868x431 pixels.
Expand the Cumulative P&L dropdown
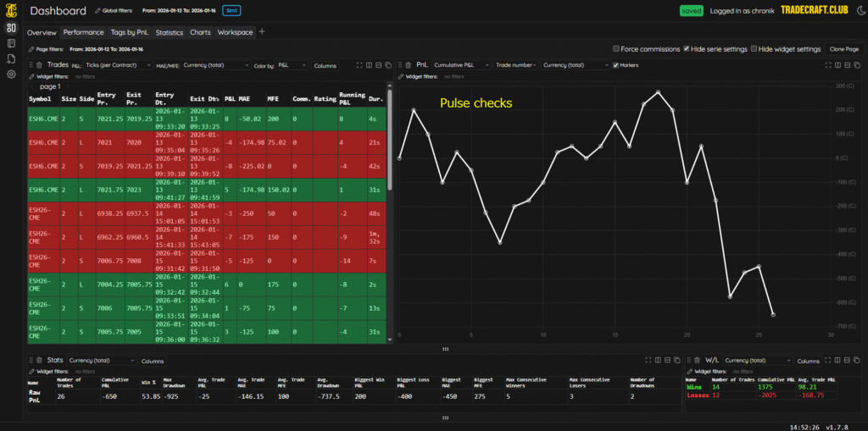click(460, 65)
